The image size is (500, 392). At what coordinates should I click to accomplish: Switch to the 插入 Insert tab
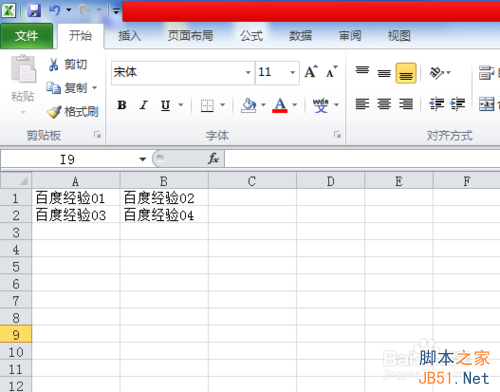coord(130,36)
